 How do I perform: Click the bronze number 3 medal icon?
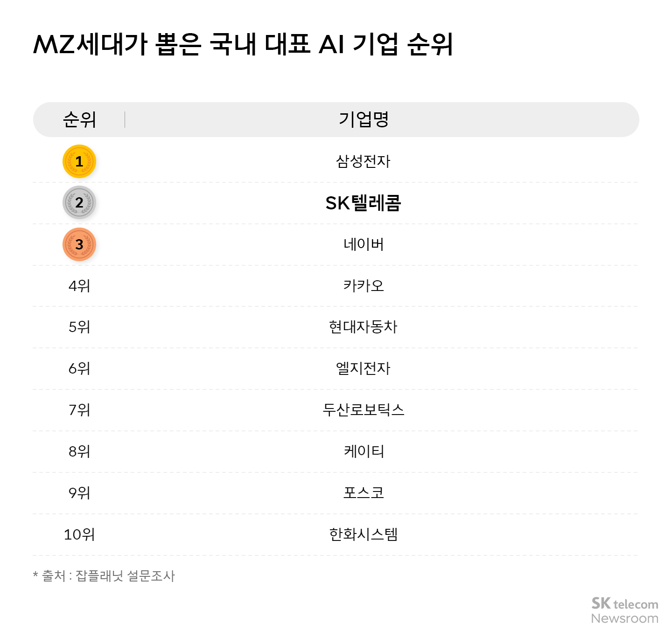pos(79,244)
